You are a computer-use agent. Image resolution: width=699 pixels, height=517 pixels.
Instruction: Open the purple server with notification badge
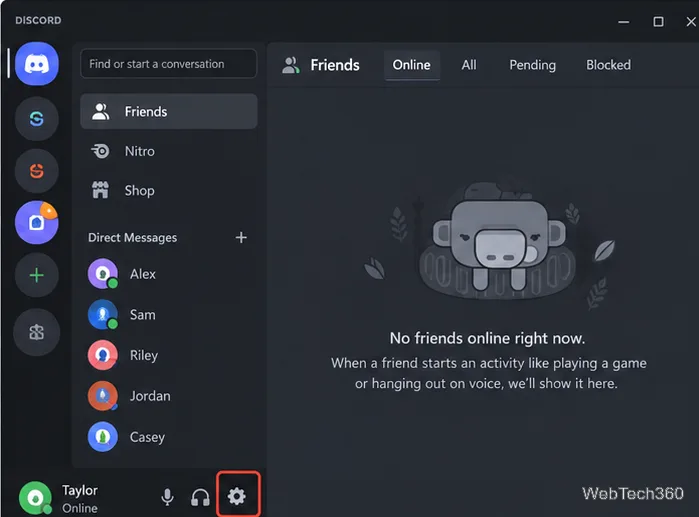coord(37,222)
